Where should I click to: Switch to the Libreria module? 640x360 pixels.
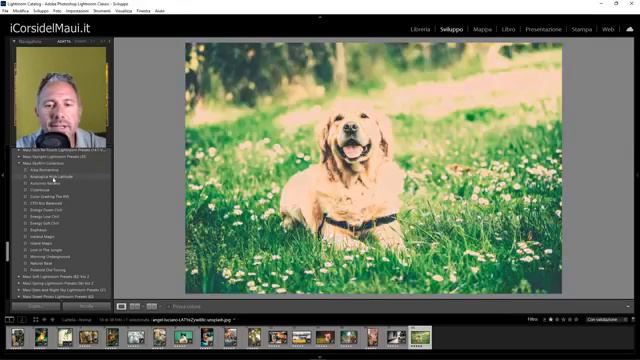[x=420, y=29]
